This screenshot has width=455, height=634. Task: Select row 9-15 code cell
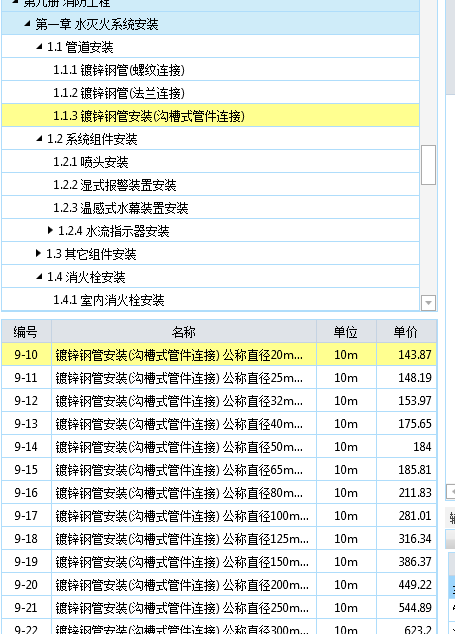point(26,470)
